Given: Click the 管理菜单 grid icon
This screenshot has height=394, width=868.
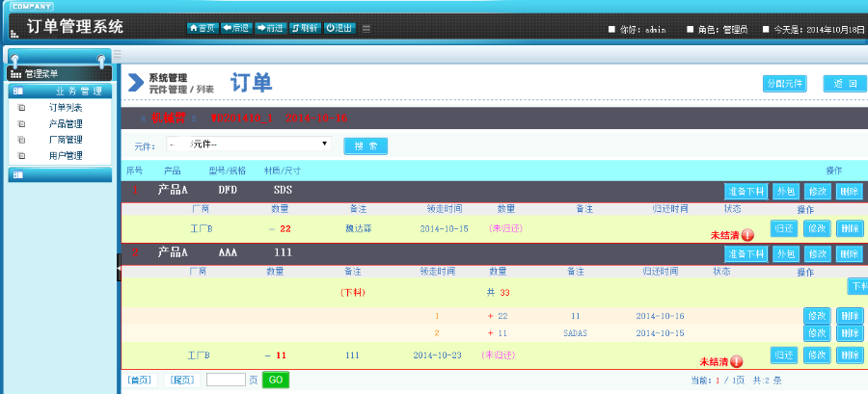Looking at the screenshot, I should tap(15, 74).
